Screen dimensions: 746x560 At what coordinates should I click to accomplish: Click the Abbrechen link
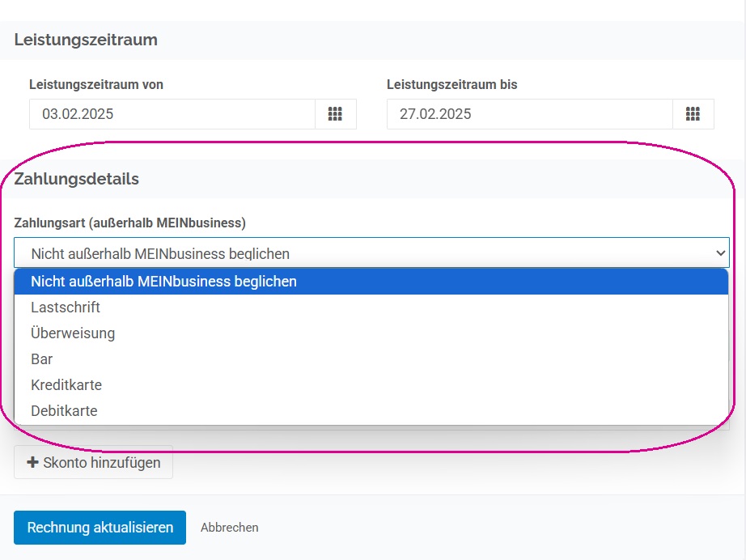(x=229, y=528)
